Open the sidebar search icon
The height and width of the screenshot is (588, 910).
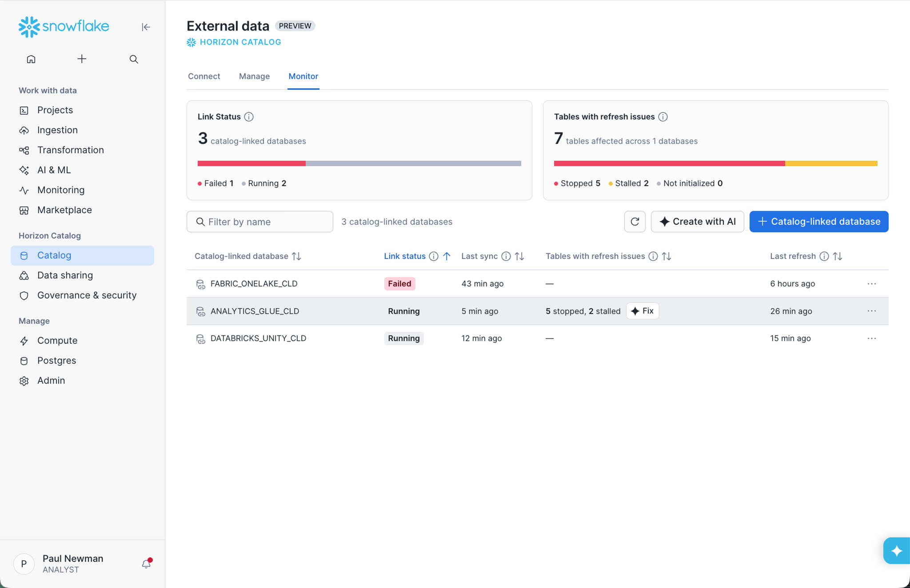coord(134,59)
